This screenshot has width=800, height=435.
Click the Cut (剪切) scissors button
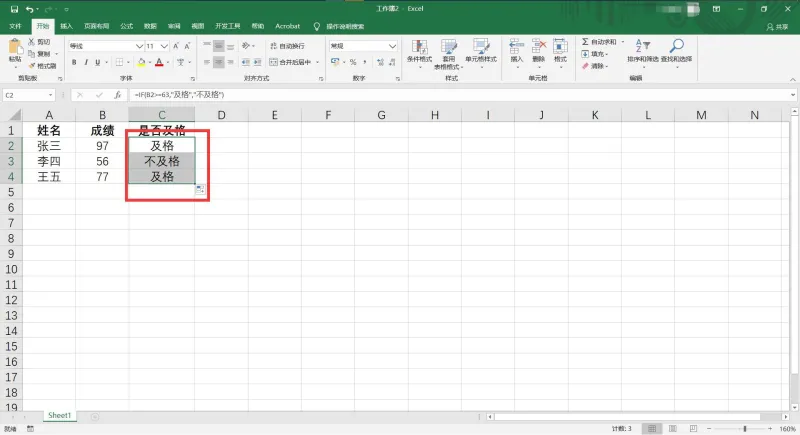pyautogui.click(x=39, y=42)
